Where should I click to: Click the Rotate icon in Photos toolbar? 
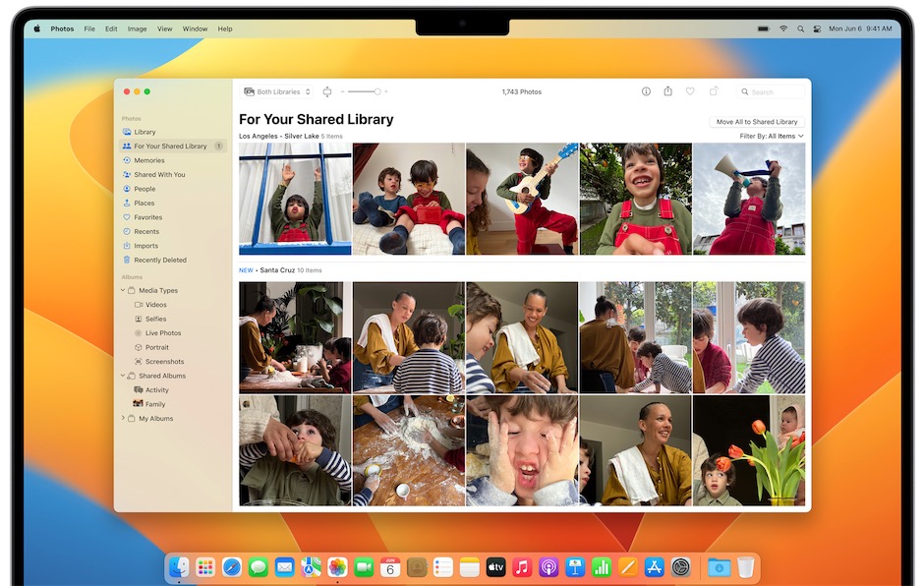click(x=714, y=91)
